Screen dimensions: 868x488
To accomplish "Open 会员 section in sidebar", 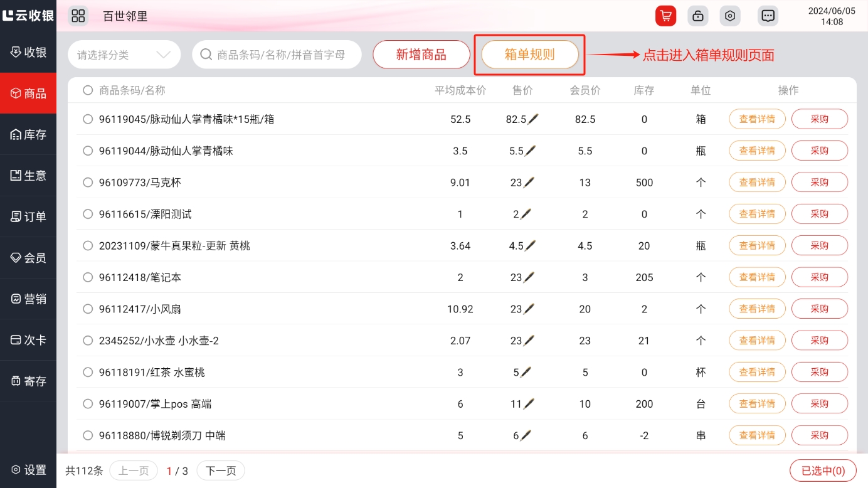I will (28, 258).
